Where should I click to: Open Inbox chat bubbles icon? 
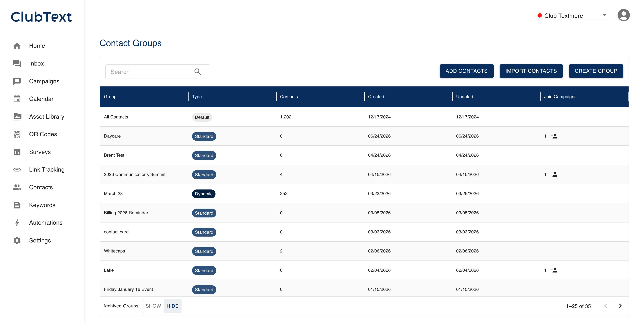coord(17,63)
